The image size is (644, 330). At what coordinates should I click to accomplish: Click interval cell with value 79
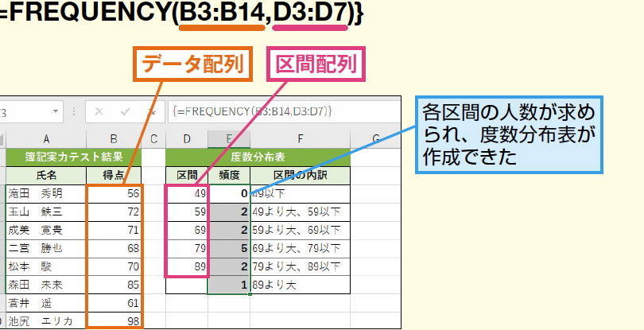click(x=187, y=249)
